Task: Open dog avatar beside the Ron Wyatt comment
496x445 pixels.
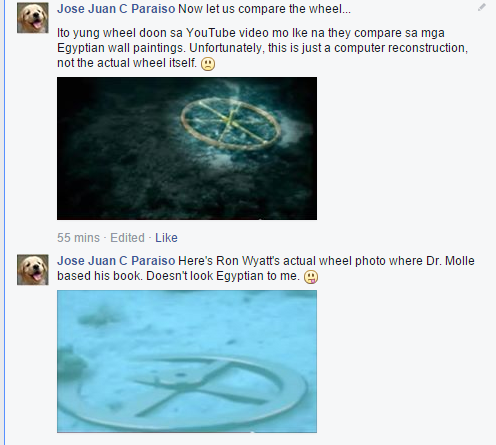Action: point(33,270)
